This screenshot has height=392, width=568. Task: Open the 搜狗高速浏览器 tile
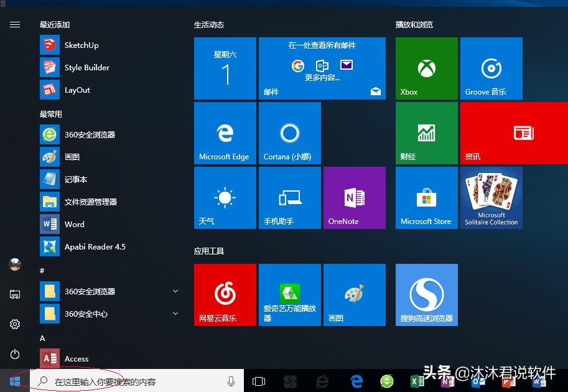click(x=427, y=295)
